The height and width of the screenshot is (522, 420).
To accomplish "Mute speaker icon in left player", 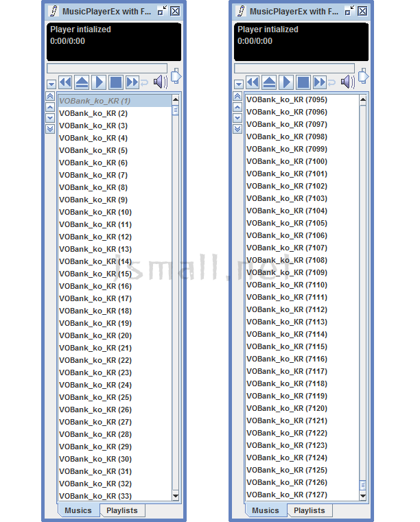I will (x=160, y=82).
